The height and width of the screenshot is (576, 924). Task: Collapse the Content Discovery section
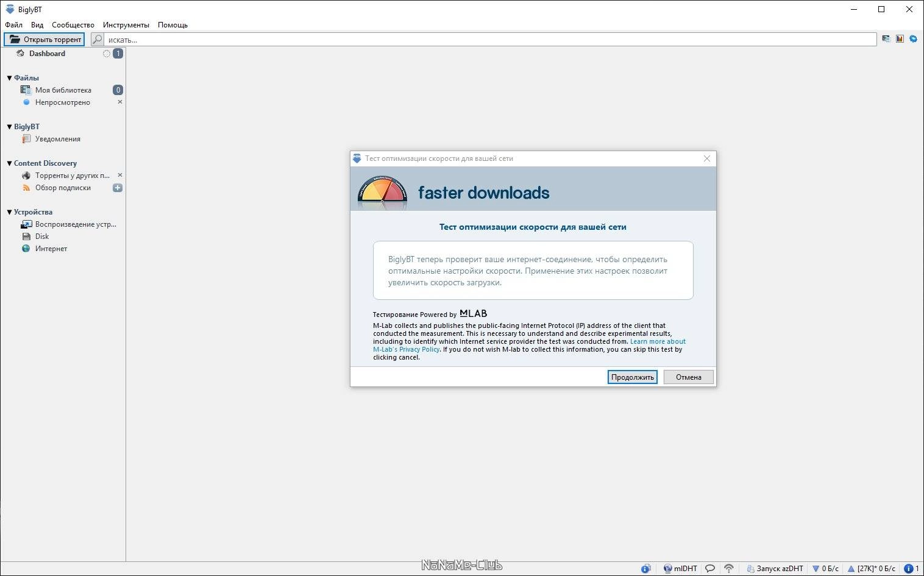[x=9, y=163]
